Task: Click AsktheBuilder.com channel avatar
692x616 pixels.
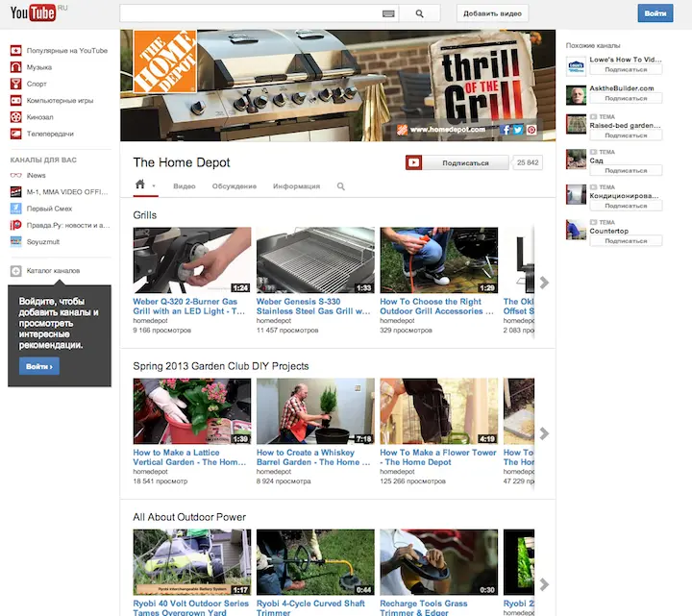Action: (576, 95)
